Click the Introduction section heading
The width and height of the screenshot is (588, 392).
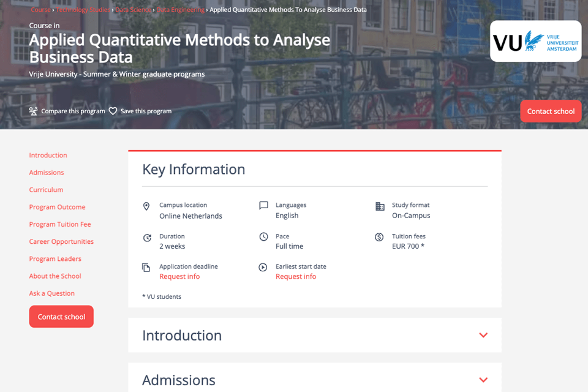pos(182,336)
